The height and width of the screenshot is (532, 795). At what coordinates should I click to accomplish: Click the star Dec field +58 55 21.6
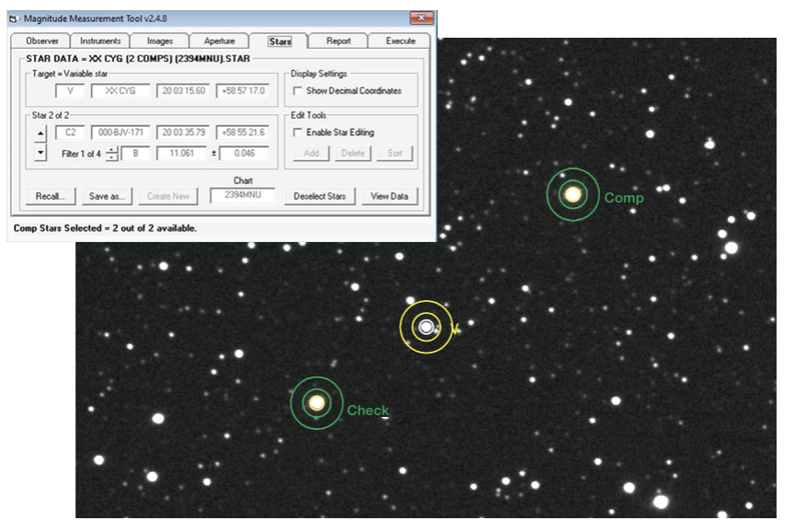pos(243,133)
